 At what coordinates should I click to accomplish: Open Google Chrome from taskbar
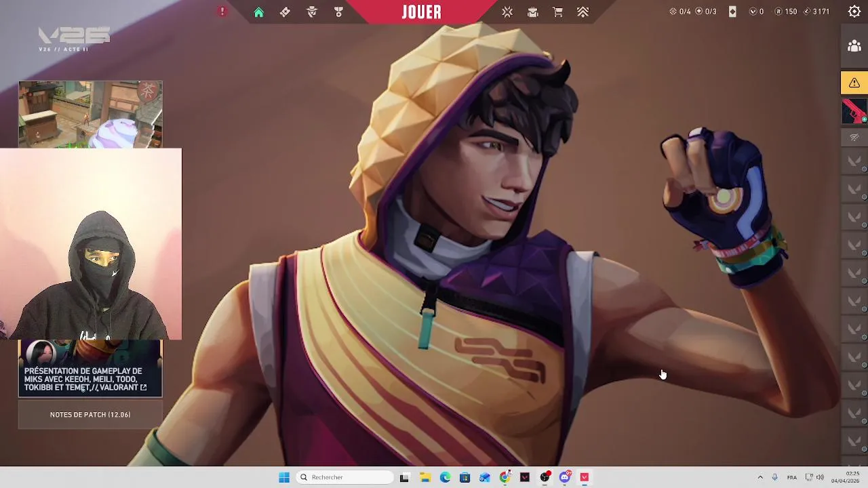(x=505, y=477)
